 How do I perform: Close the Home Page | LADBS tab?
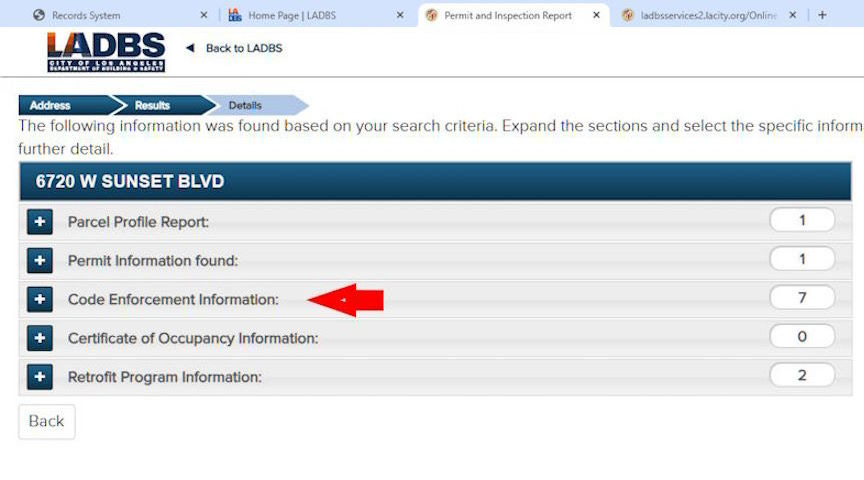point(400,15)
